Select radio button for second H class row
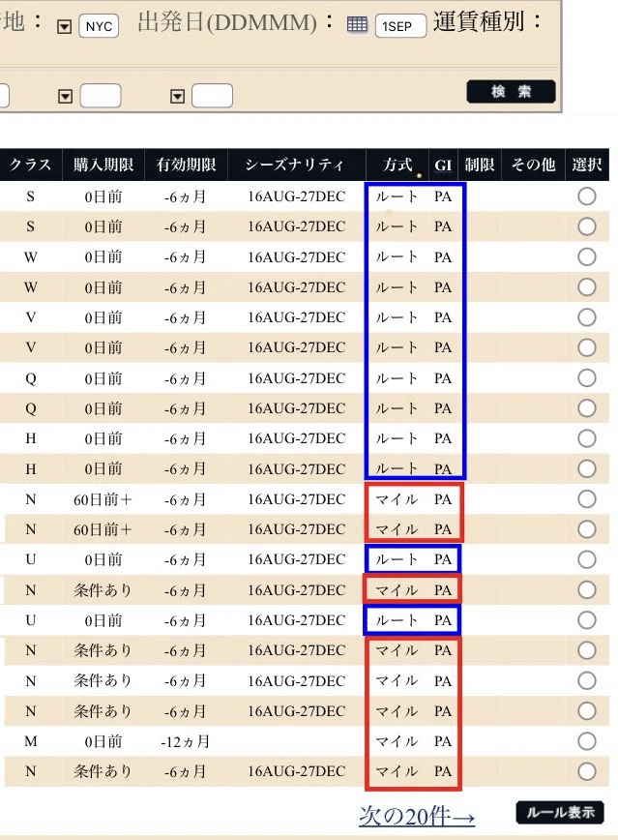 [x=587, y=468]
